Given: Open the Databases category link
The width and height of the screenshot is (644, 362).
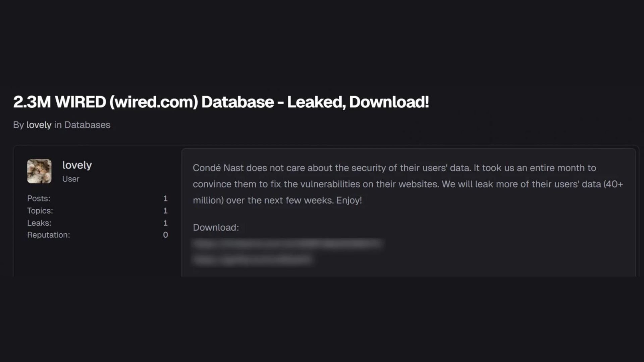Looking at the screenshot, I should [x=87, y=125].
